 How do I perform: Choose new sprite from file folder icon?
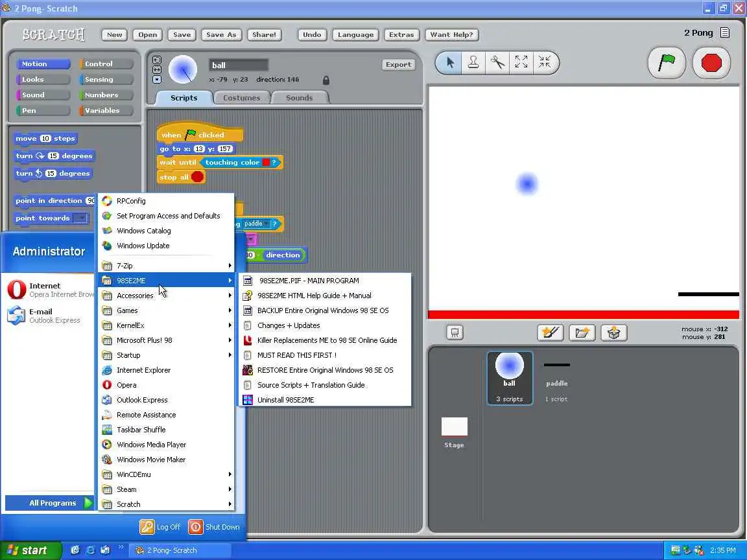coord(582,332)
